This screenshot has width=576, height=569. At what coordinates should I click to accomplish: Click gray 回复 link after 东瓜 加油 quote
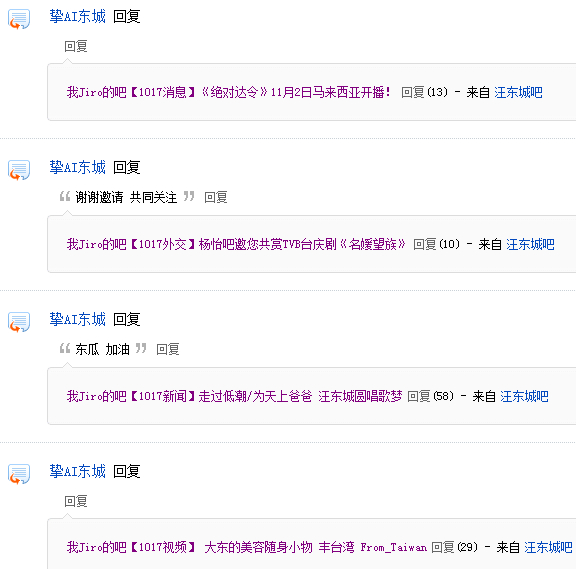pos(168,349)
